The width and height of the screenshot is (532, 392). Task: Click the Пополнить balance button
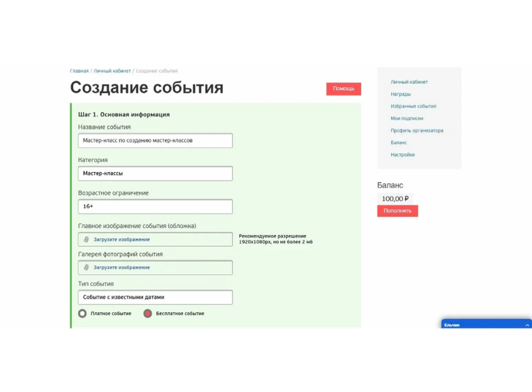point(398,211)
